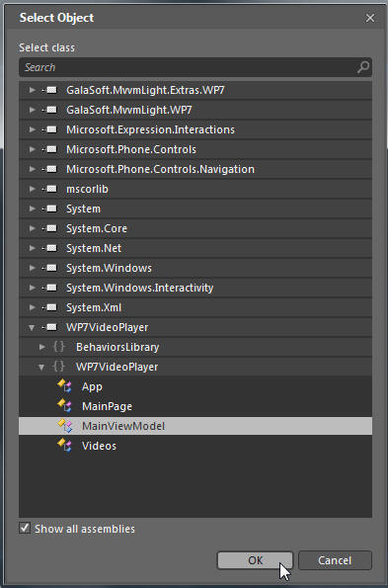Viewport: 388px width, 588px height.
Task: Expand the BehaviorsLibrary namespace
Action: click(42, 347)
